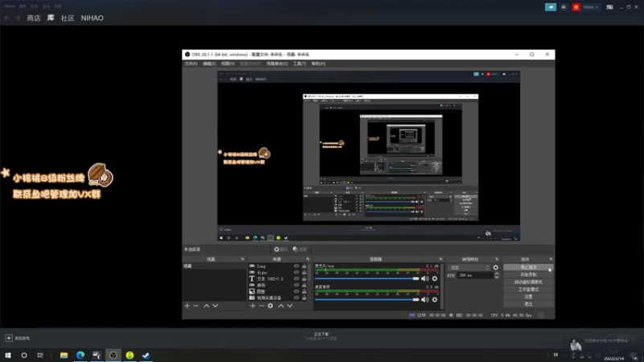Pop out the 混音器 dock panel
This screenshot has height=362, width=644.
440,259
